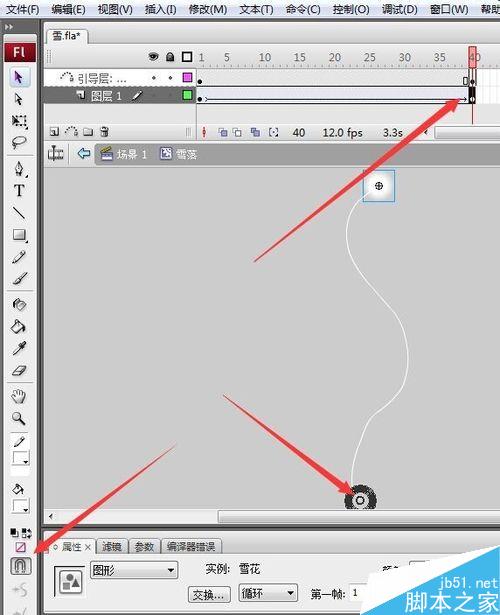Click the 交换... button
The image size is (500, 615).
(x=209, y=595)
